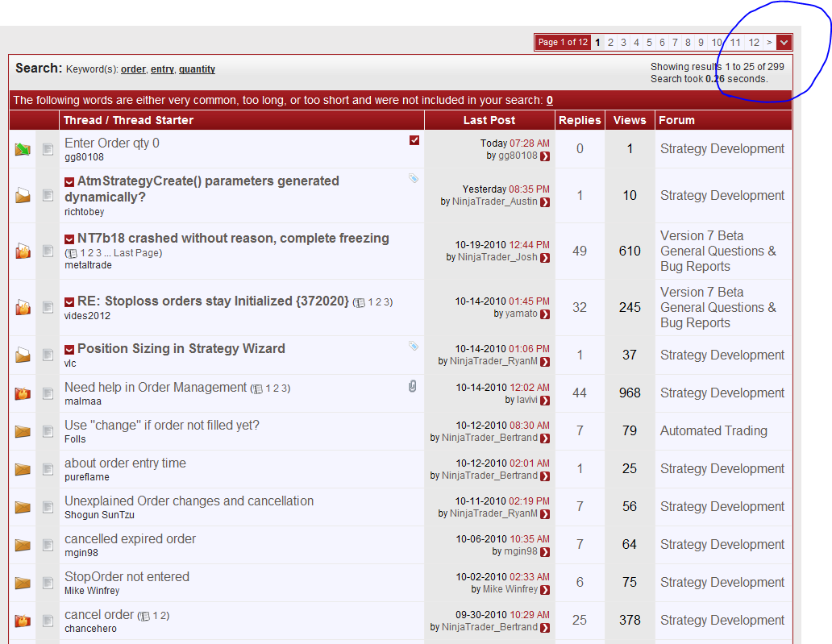832x644 pixels.
Task: Click hot folder icon for Need help in Order Management
Action: click(x=23, y=393)
